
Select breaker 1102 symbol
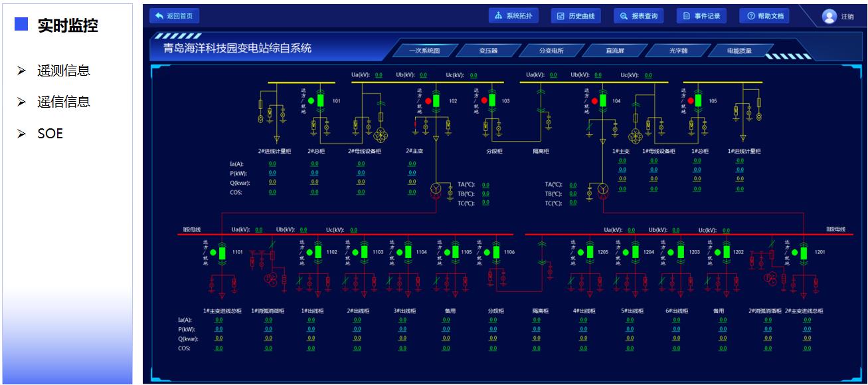[318, 252]
